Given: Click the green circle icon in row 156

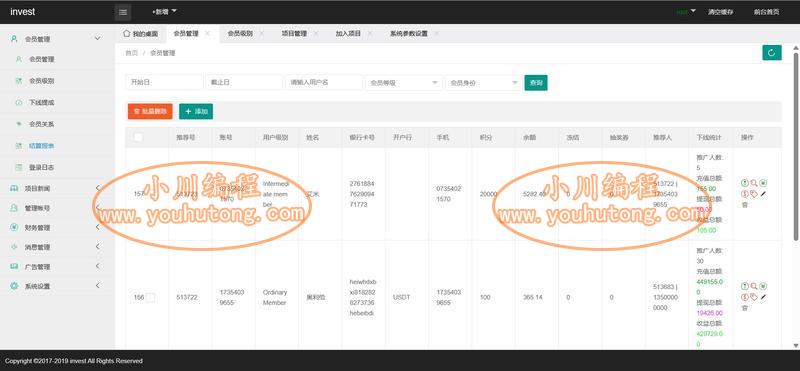Looking at the screenshot, I should coord(763,286).
